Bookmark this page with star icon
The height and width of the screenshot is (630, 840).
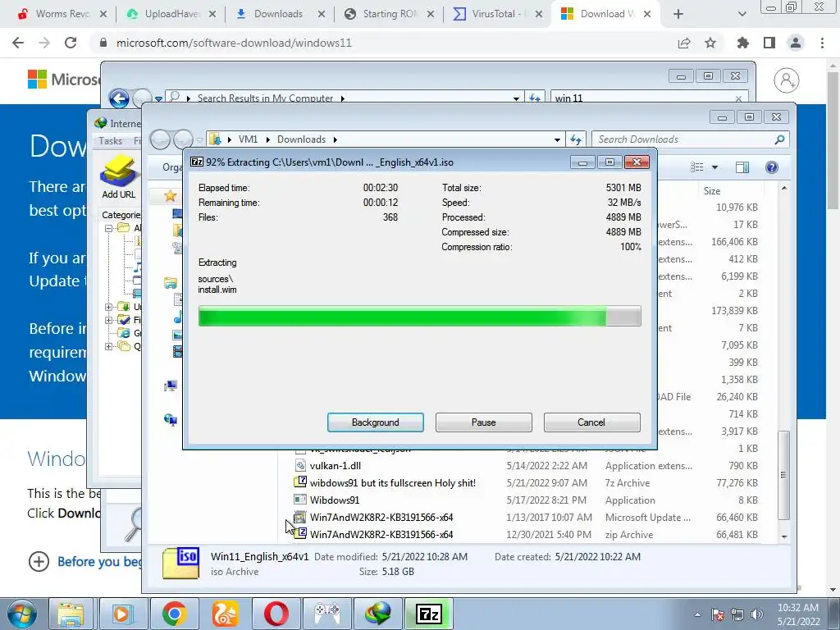(710, 43)
